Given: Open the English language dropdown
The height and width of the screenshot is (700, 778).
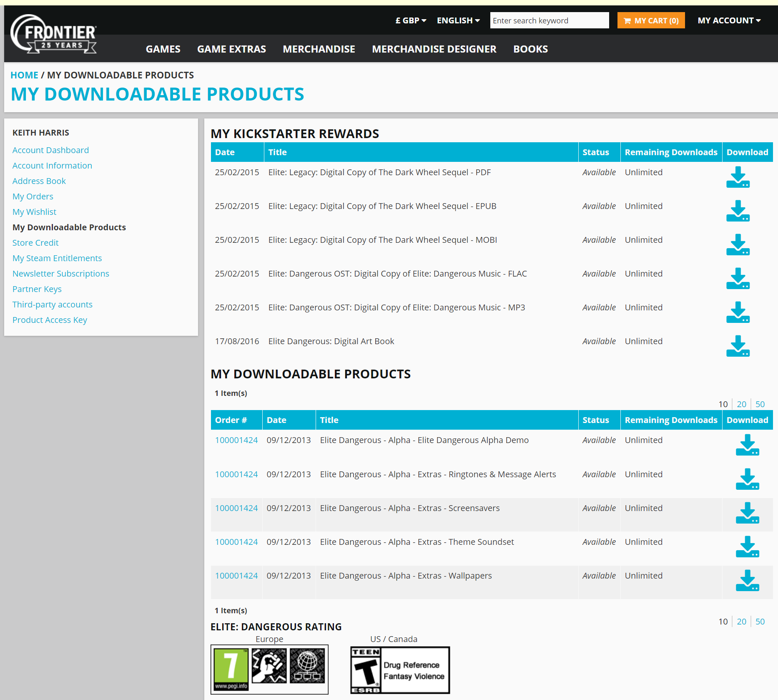Looking at the screenshot, I should pos(458,20).
